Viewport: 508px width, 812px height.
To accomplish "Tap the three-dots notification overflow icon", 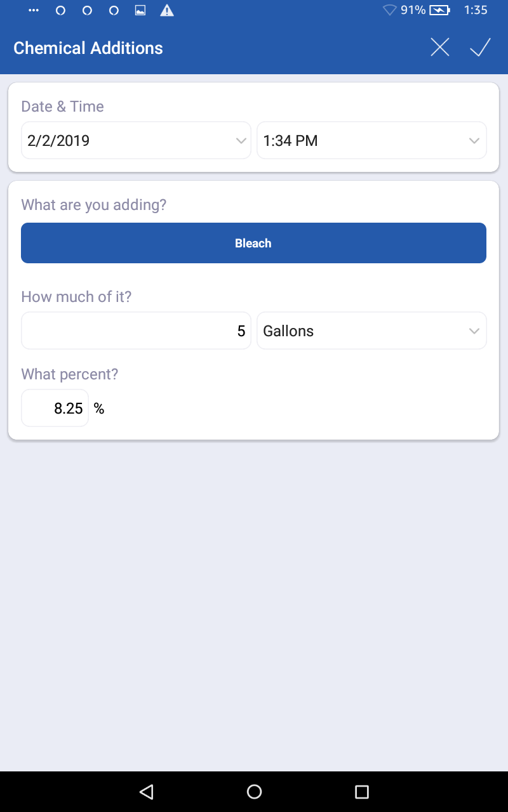I will tap(34, 10).
